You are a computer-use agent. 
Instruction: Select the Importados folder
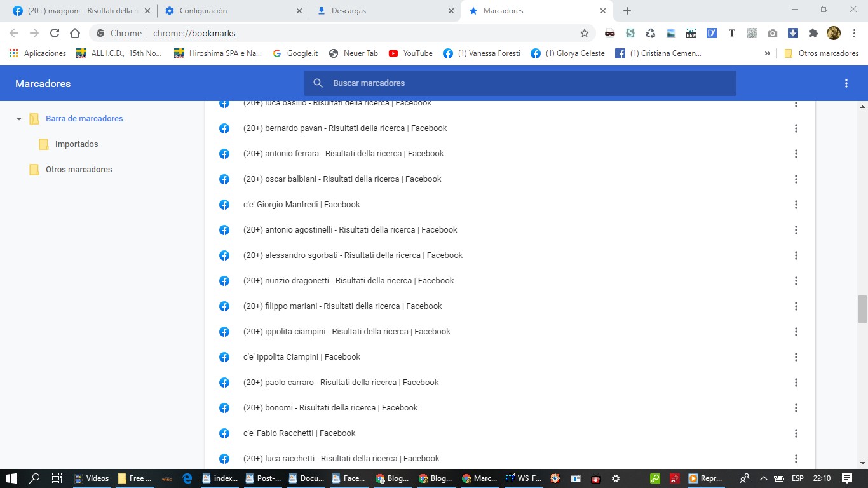(x=76, y=144)
